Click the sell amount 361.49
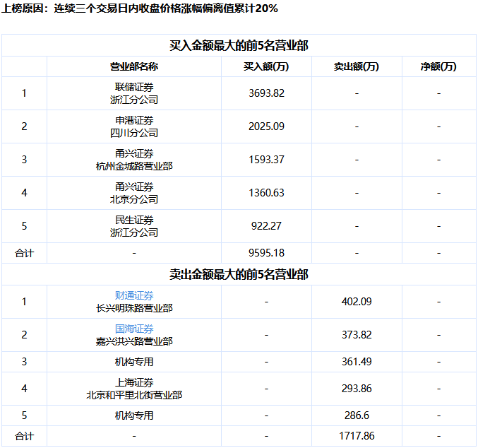 tap(357, 362)
